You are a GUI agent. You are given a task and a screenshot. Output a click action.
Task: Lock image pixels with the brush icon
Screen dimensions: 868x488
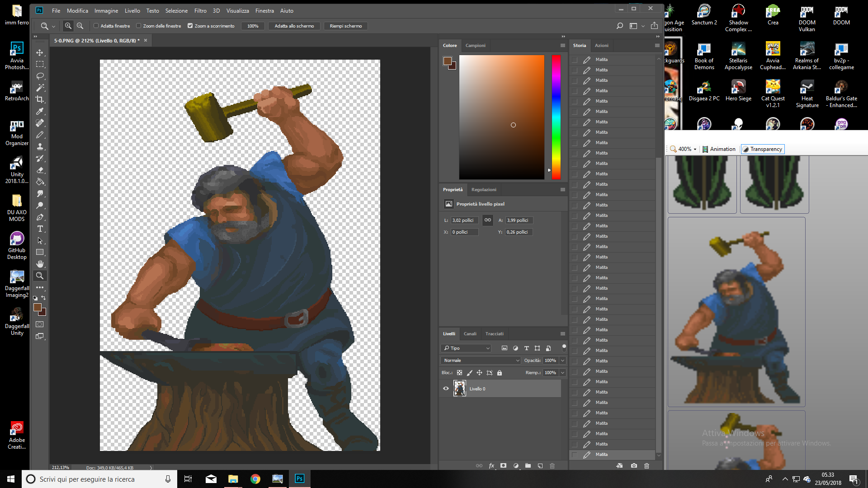[x=469, y=373]
